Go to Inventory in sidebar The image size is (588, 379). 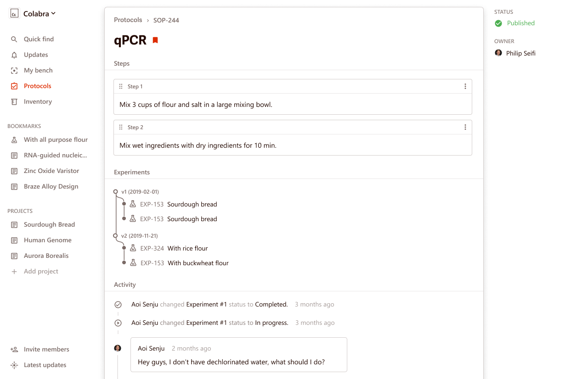coord(38,101)
